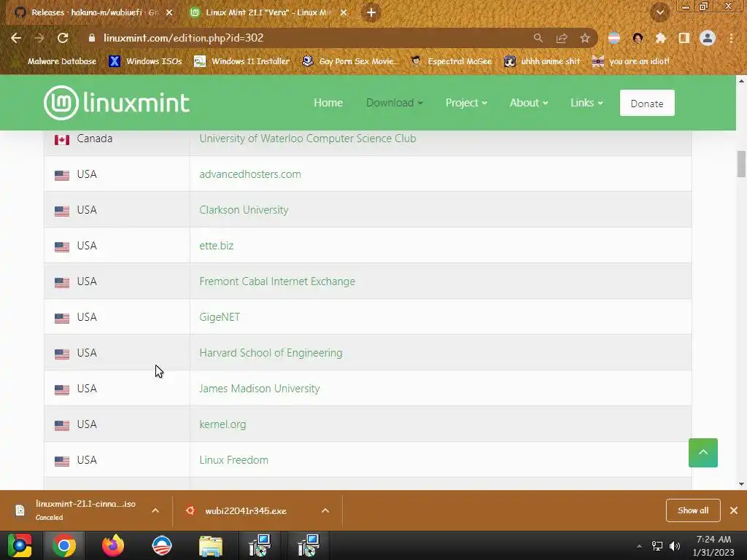This screenshot has width=747, height=560.
Task: Click the trans flag extension icon
Action: click(614, 38)
